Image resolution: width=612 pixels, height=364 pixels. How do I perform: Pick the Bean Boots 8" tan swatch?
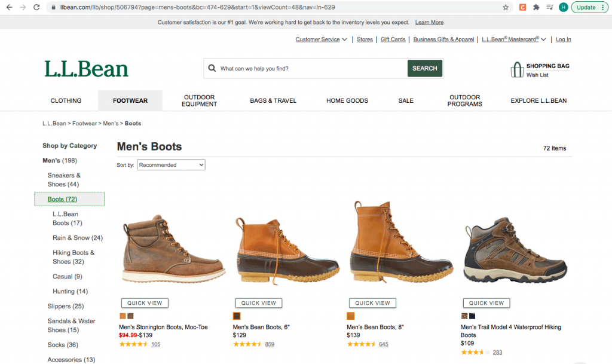tap(350, 316)
